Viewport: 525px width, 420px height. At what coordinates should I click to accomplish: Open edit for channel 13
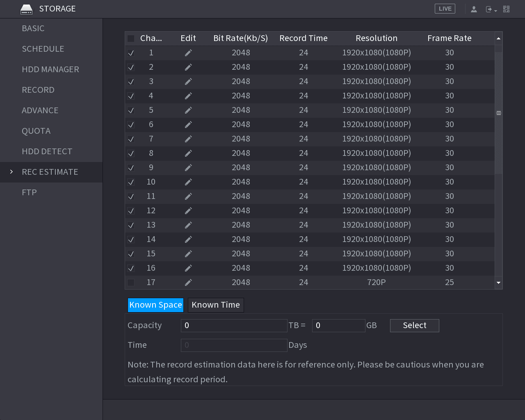point(188,225)
